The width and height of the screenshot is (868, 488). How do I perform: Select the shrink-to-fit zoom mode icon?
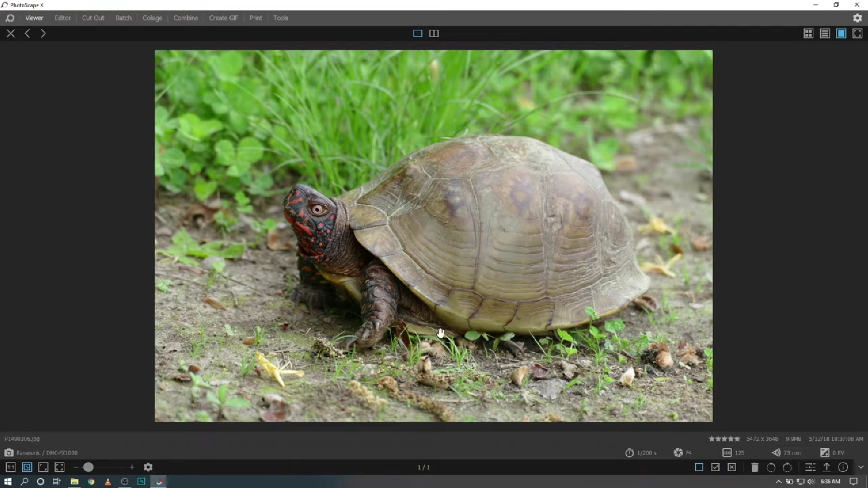[43, 467]
